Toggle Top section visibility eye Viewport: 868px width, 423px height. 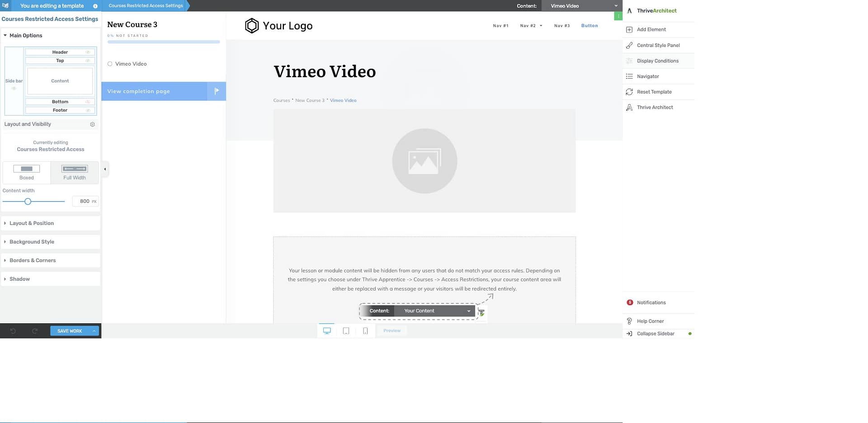(88, 61)
